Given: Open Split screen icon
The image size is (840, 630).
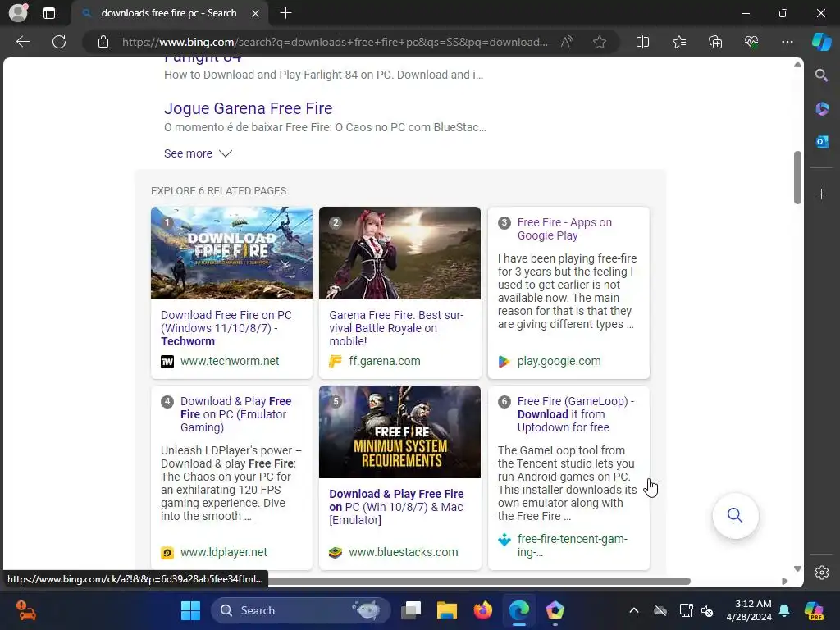Looking at the screenshot, I should point(642,42).
